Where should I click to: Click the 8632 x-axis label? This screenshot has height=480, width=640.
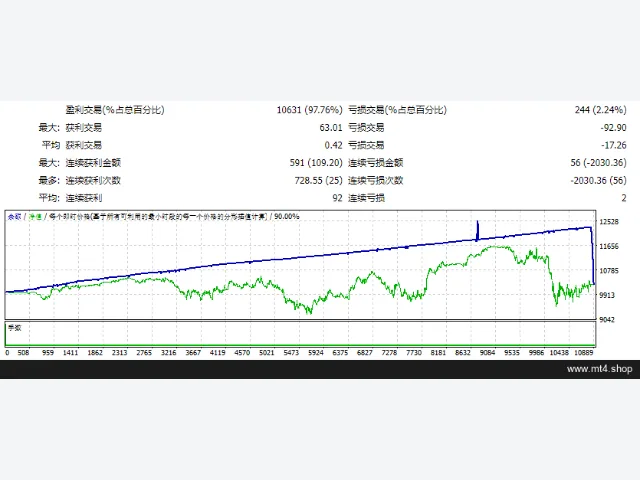[462, 353]
